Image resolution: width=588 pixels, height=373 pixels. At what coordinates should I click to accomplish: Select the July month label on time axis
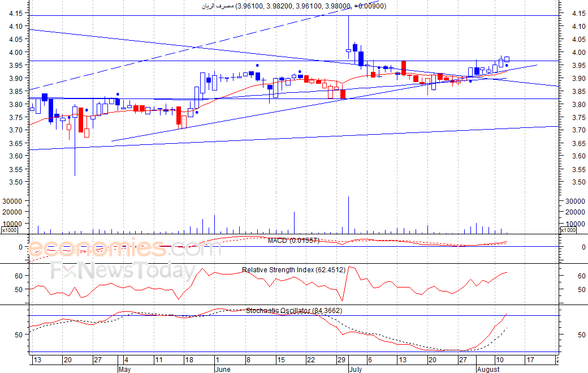pos(356,369)
